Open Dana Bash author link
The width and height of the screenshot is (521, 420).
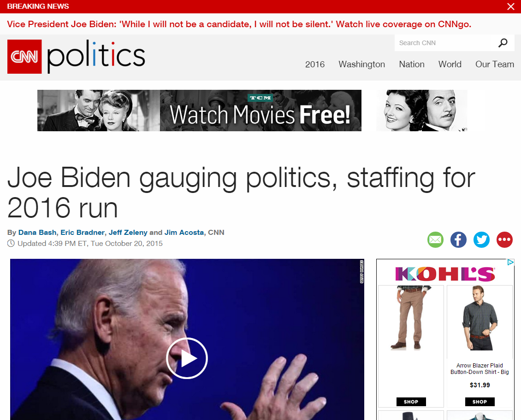(x=37, y=232)
